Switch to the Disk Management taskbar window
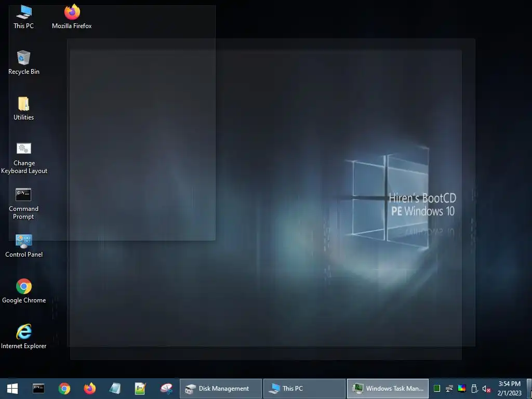532x399 pixels. click(x=220, y=389)
